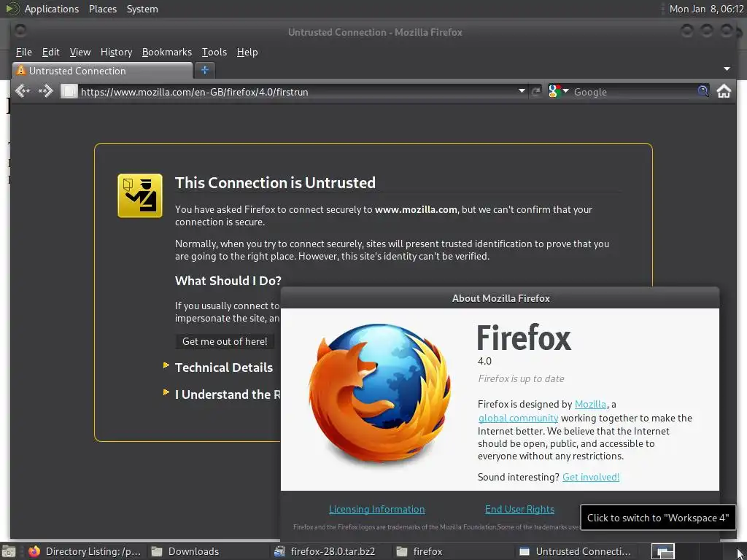Click the search magnifier icon

tap(703, 91)
